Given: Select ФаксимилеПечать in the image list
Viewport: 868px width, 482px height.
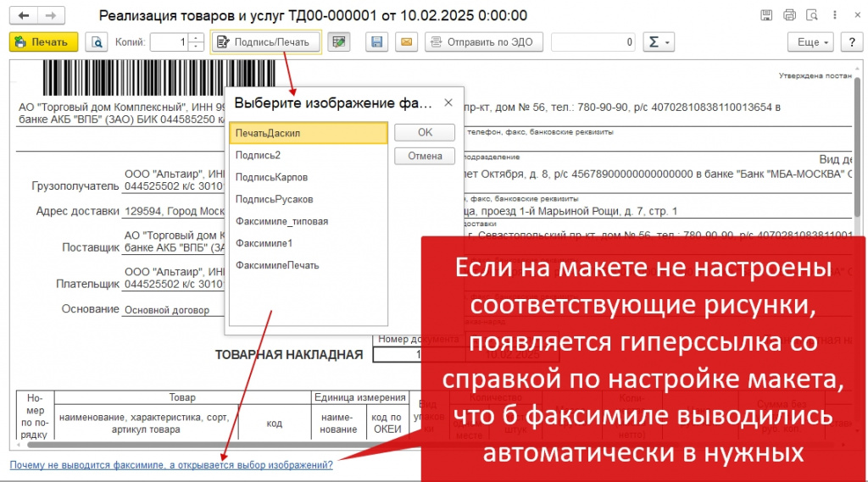Looking at the screenshot, I should point(309,265).
